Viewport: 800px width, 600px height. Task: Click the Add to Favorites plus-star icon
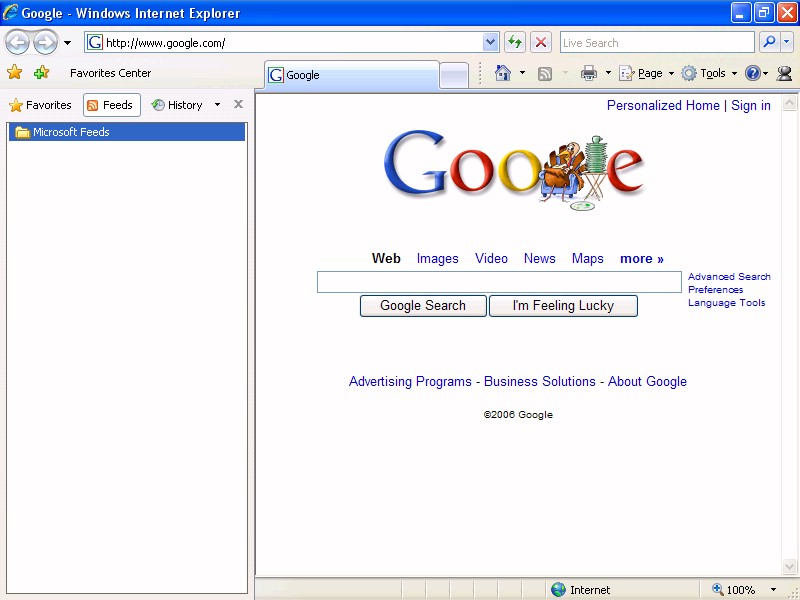pos(41,72)
